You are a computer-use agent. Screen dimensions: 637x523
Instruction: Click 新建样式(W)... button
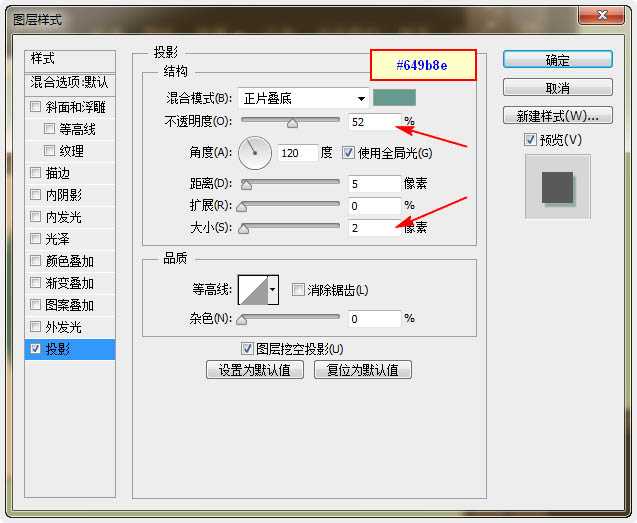tap(558, 116)
